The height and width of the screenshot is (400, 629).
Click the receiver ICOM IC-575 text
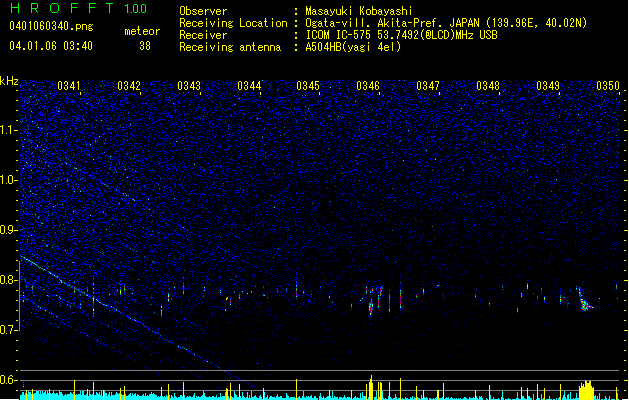coord(339,35)
